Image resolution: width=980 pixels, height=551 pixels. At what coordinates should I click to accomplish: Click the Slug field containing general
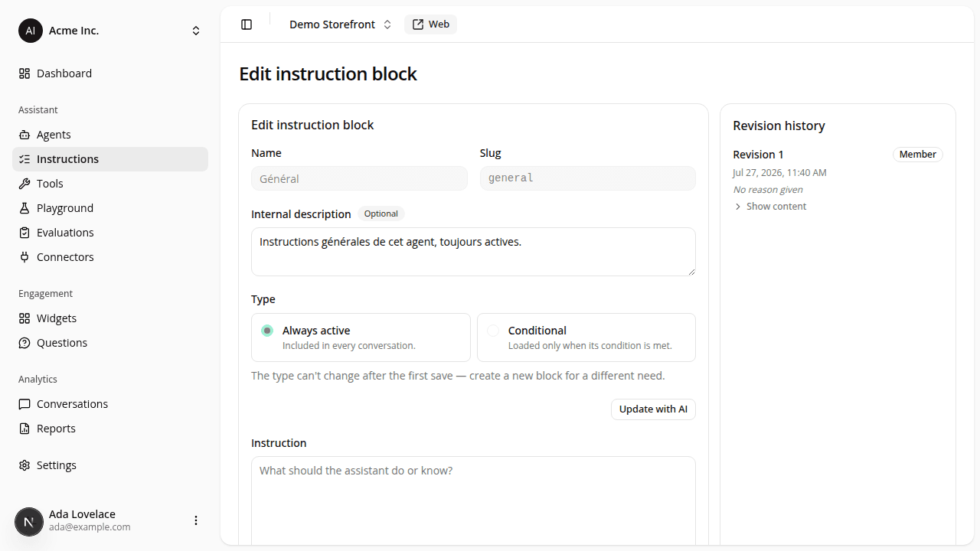point(588,178)
